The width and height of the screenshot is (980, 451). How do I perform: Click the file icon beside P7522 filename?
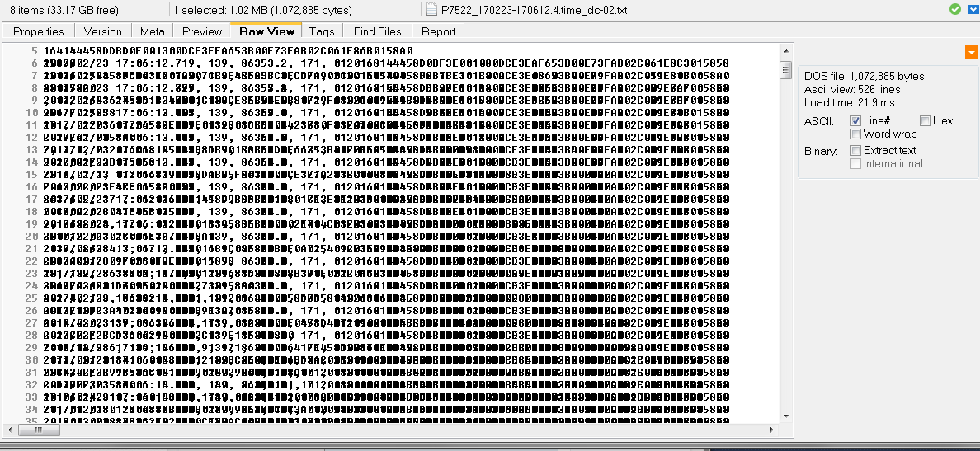[x=432, y=10]
